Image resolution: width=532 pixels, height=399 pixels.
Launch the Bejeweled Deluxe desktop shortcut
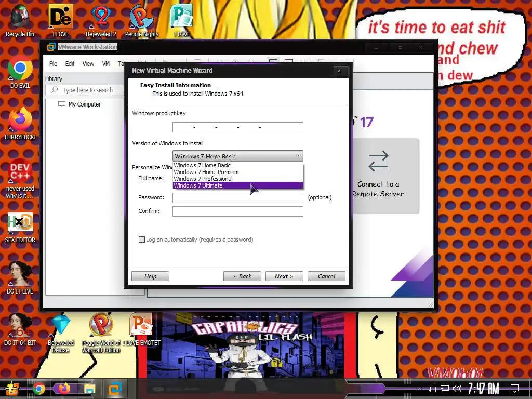pyautogui.click(x=60, y=333)
